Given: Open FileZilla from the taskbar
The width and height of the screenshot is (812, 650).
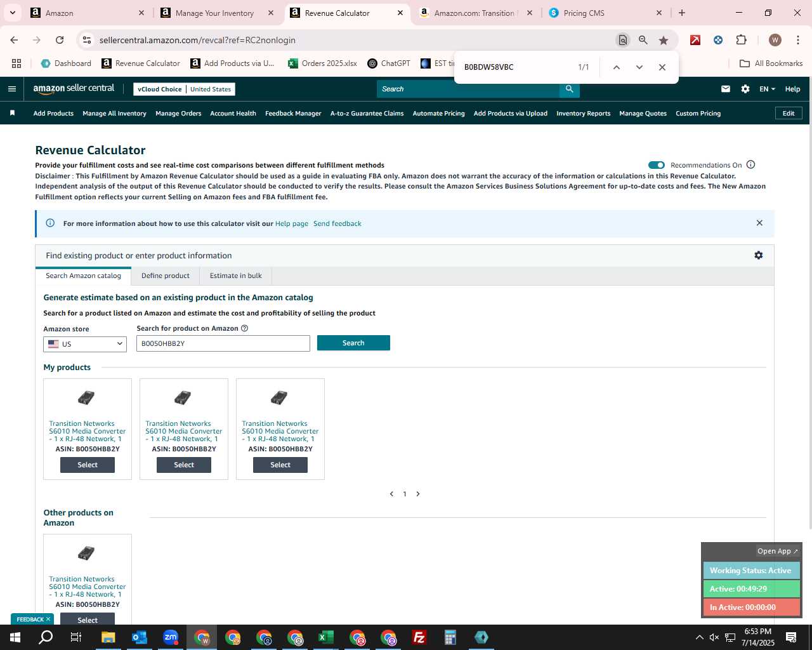Looking at the screenshot, I should click(x=419, y=637).
